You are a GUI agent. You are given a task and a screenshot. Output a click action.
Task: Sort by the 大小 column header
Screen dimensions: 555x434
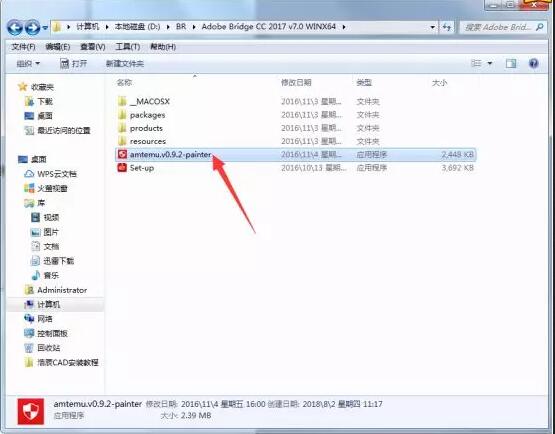[x=440, y=83]
